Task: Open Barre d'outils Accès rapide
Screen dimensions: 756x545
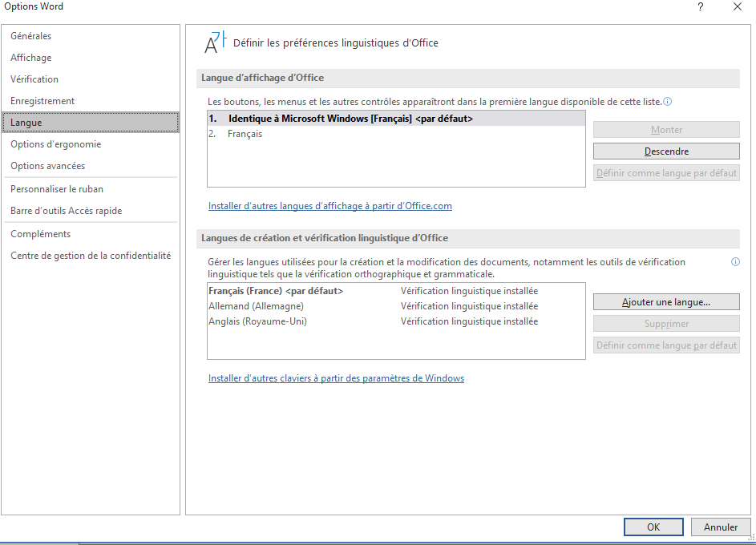Action: (x=91, y=211)
